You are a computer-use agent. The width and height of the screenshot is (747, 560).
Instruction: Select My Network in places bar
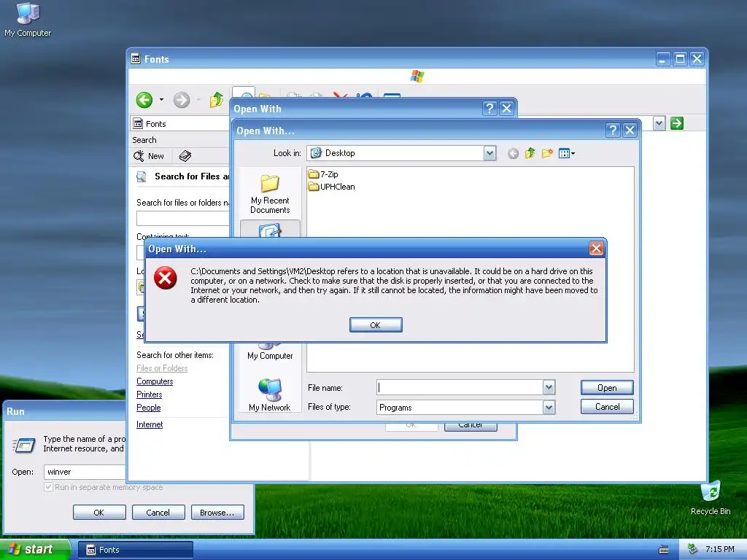coord(270,394)
